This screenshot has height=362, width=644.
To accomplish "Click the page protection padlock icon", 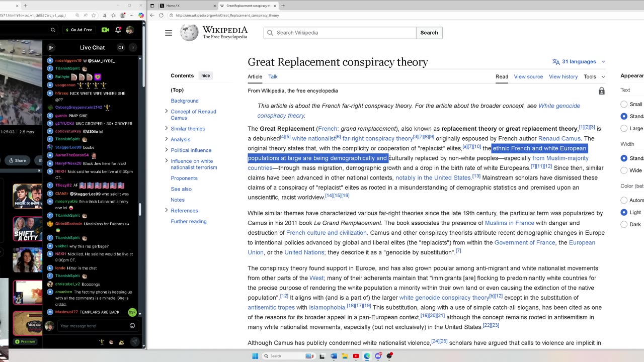I will (x=601, y=91).
